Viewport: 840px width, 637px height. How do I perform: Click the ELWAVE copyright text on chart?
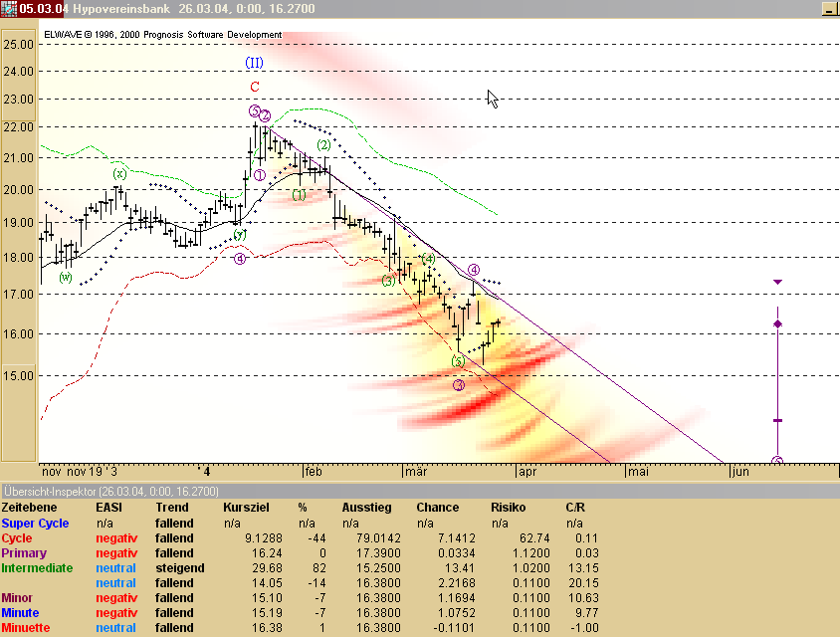[x=163, y=35]
